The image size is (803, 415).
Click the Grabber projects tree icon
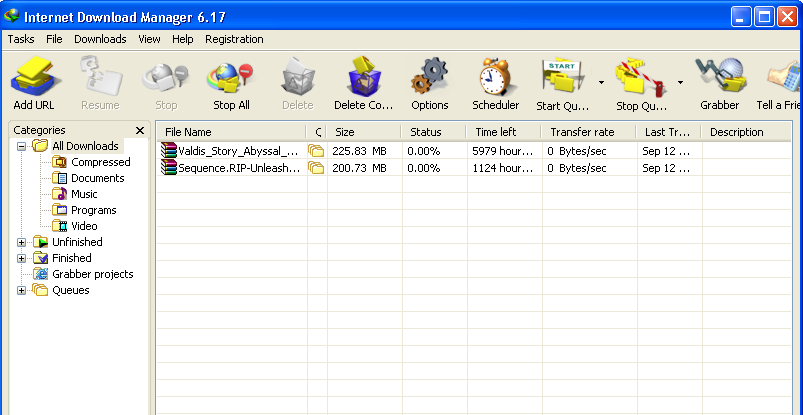[40, 274]
